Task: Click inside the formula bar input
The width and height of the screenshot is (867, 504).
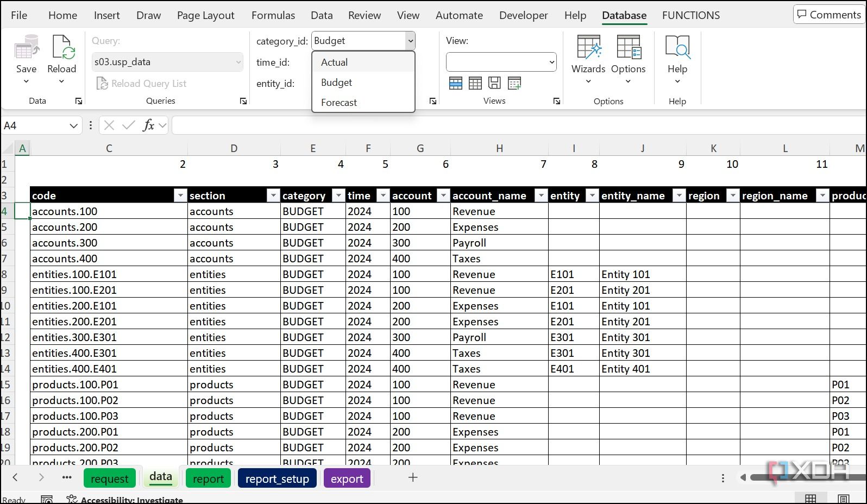Action: 519,125
